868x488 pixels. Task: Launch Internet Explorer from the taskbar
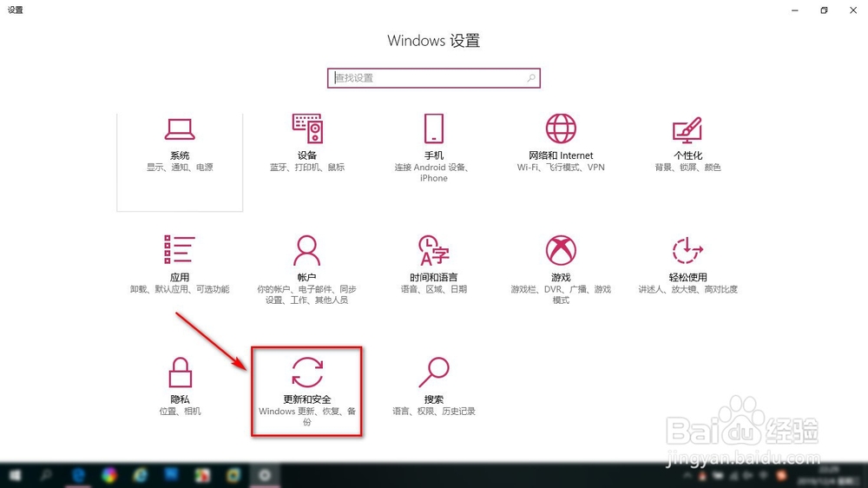pos(141,475)
